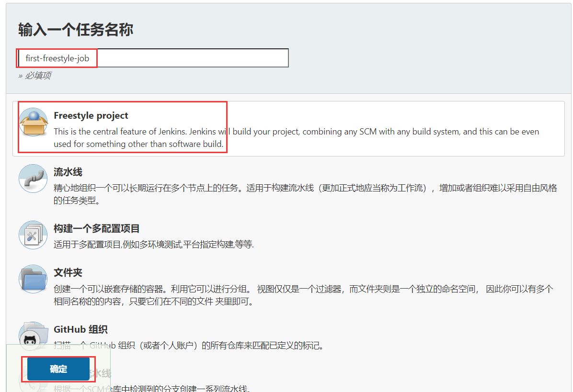Click the task name input field
Screen dimensions: 573x392
tap(153, 58)
